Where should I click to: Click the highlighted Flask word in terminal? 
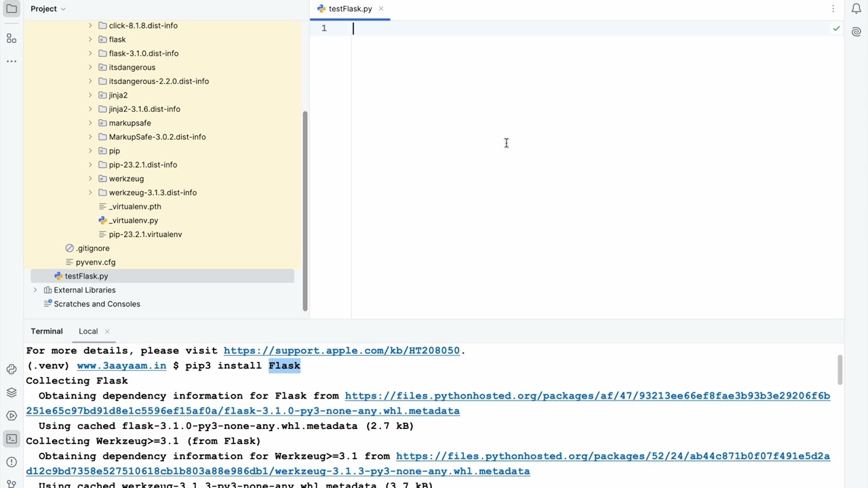pyautogui.click(x=284, y=365)
